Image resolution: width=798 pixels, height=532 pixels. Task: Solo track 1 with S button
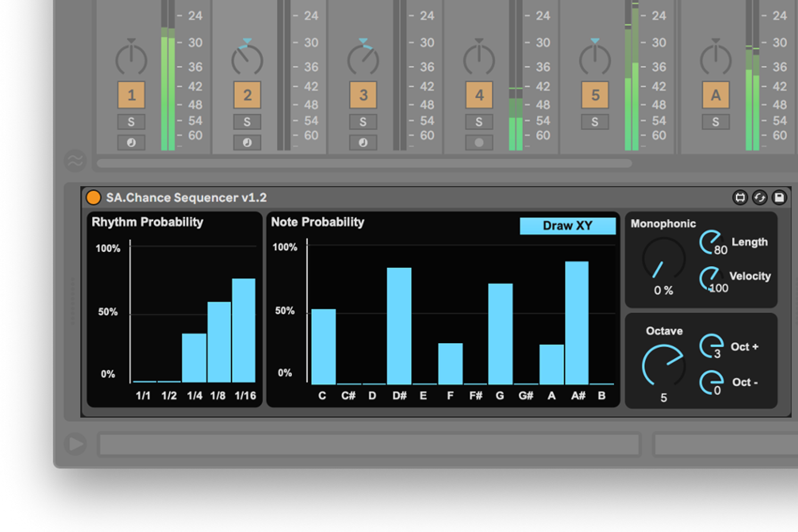pyautogui.click(x=131, y=122)
